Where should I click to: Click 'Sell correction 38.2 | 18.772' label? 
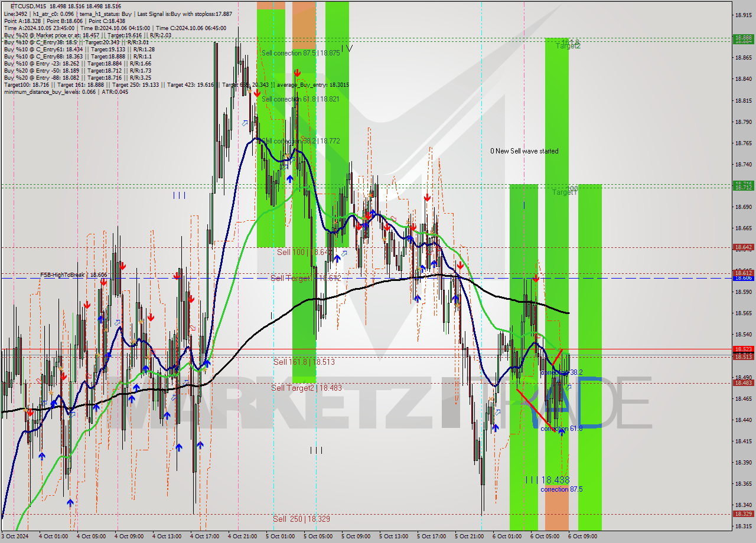(301, 141)
